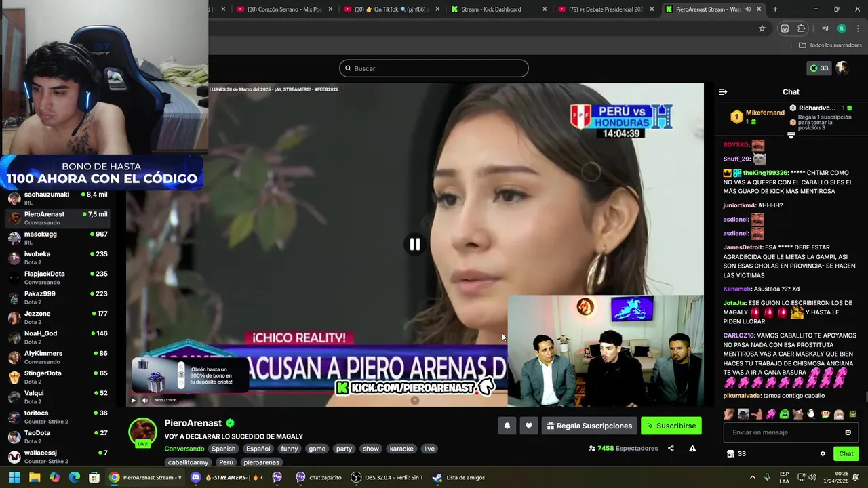Open masokugg channel in sidebar
The width and height of the screenshot is (868, 488).
coord(58,238)
